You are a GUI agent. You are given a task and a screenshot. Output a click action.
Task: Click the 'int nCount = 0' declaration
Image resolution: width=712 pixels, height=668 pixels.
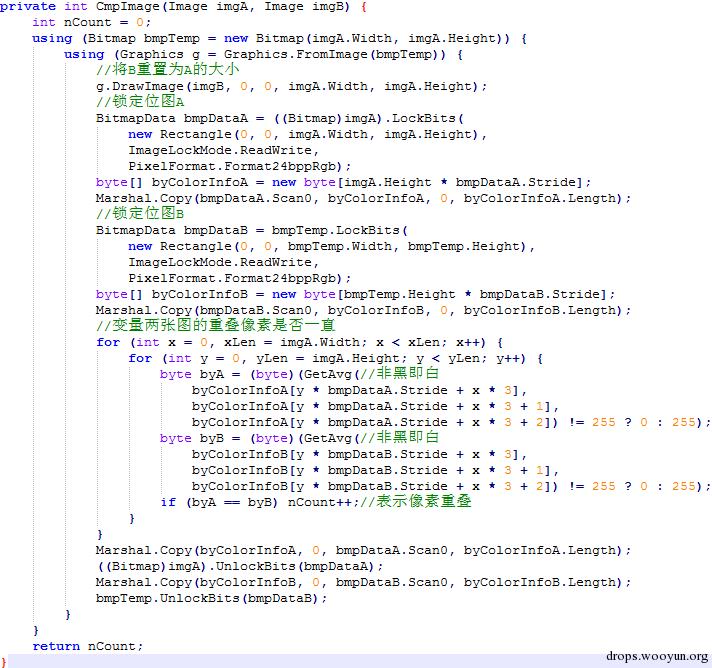[91, 23]
